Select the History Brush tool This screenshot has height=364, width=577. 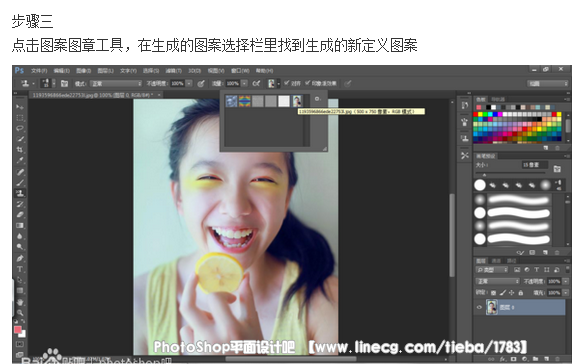click(20, 204)
